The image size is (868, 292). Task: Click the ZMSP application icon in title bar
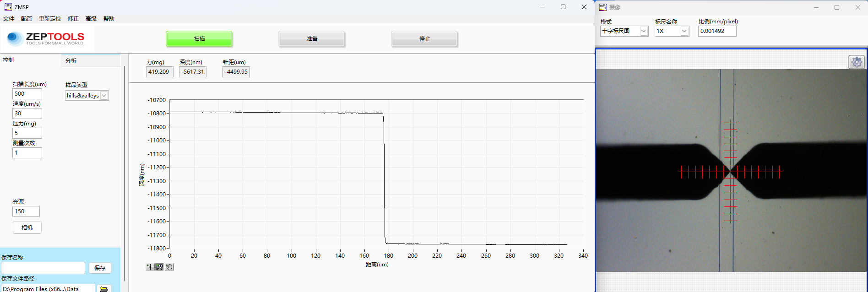8,7
